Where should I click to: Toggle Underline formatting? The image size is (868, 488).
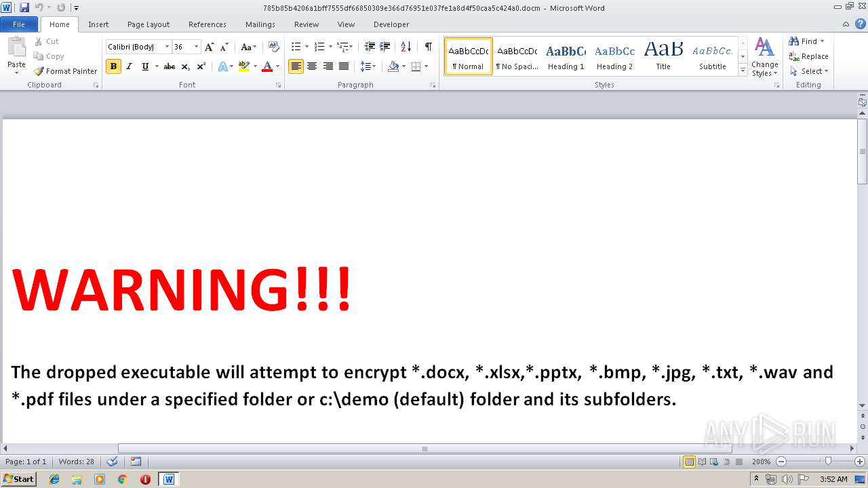point(145,66)
